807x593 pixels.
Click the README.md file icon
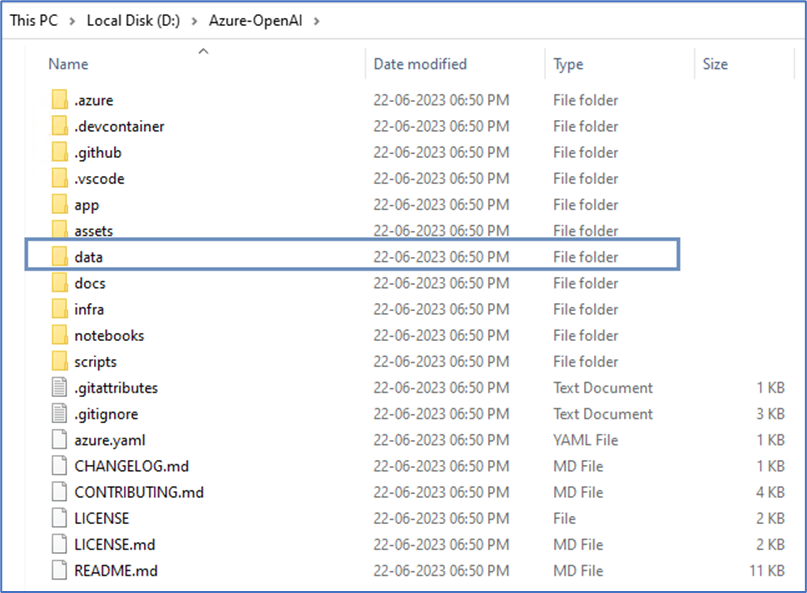(x=59, y=570)
